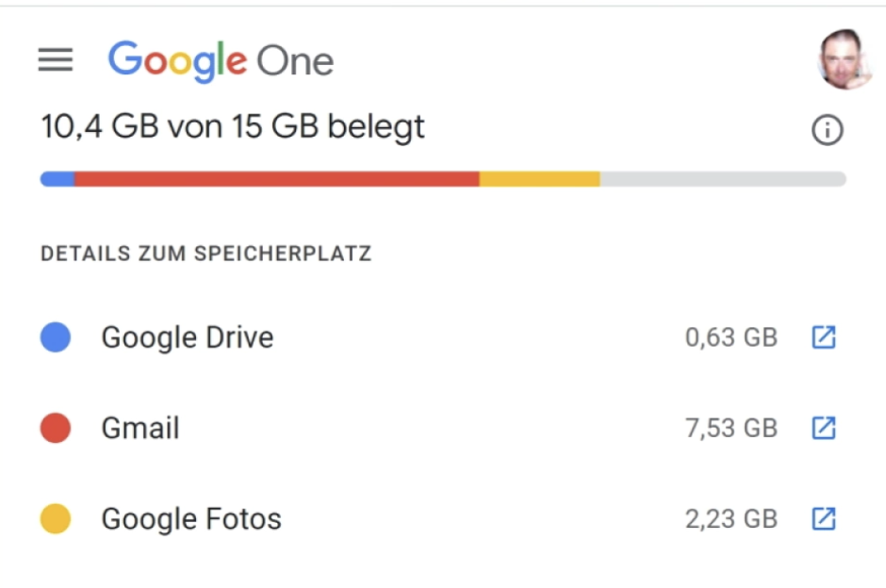The image size is (886, 588).
Task: Open the hamburger navigation menu
Action: point(56,60)
